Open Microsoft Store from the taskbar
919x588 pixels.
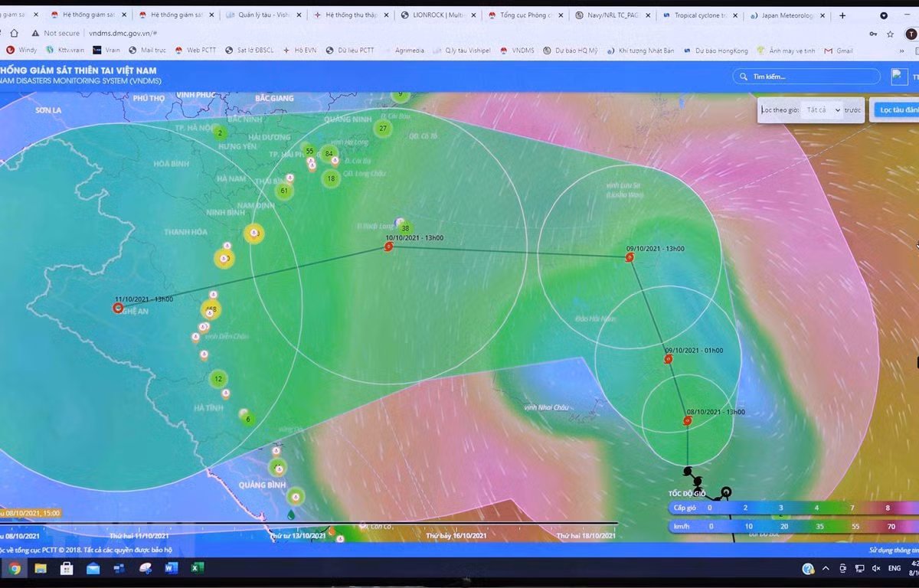coord(67,568)
